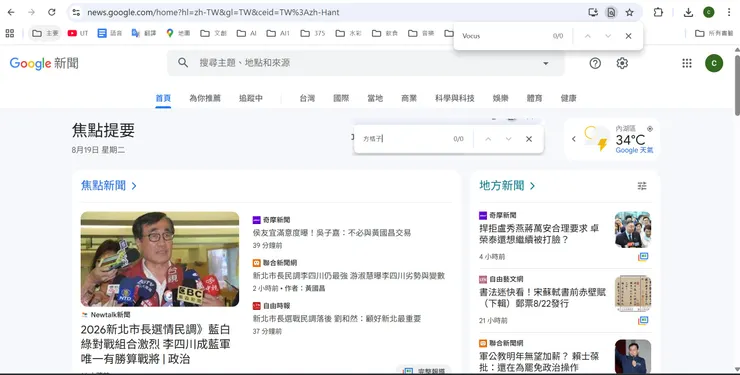740x375 pixels.
Task: Open the 地方新聞 section link
Action: [507, 185]
